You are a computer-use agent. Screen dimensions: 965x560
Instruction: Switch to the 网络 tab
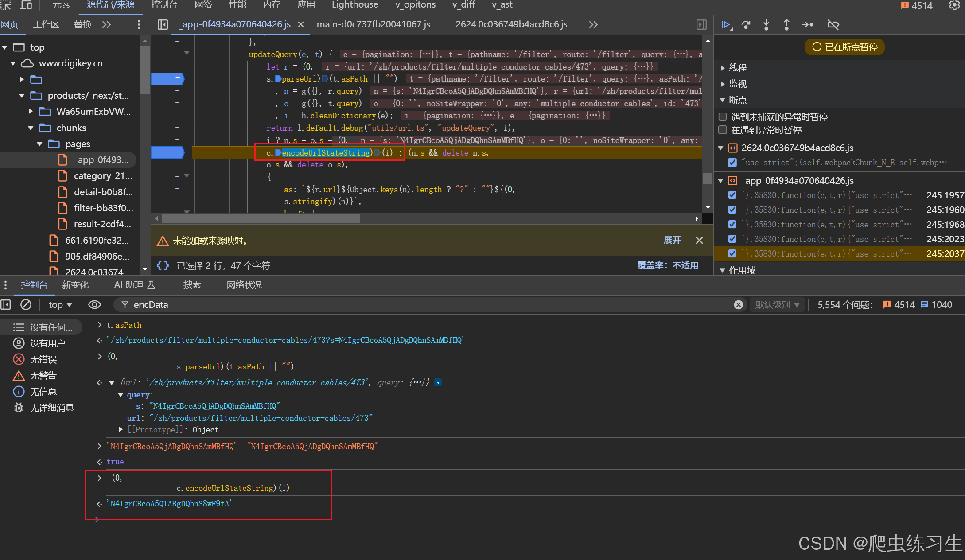tap(203, 5)
